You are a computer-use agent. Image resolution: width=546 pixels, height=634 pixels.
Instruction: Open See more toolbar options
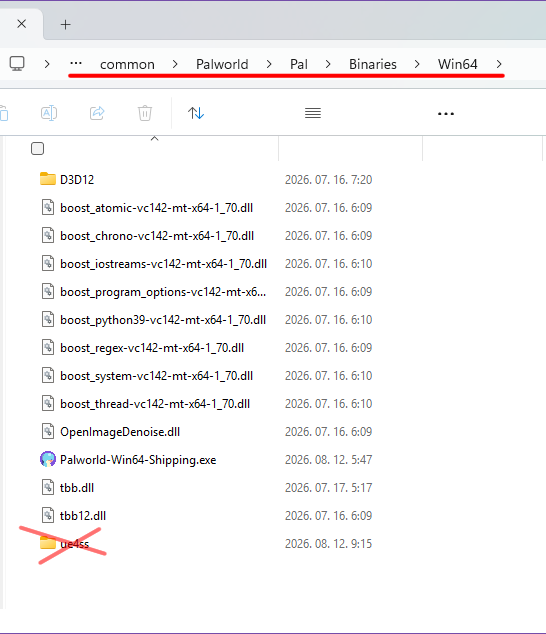pos(446,114)
